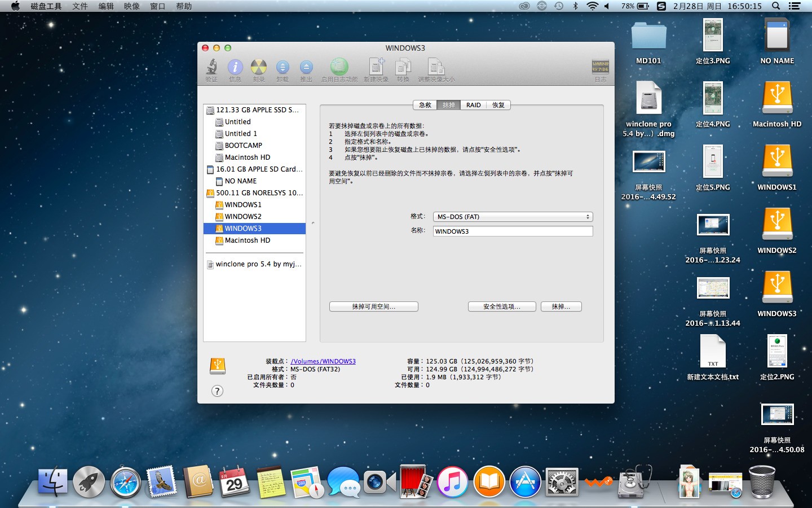Select the 500.11 GB NORELSYS disk in sidebar
The width and height of the screenshot is (812, 508).
pyautogui.click(x=255, y=193)
